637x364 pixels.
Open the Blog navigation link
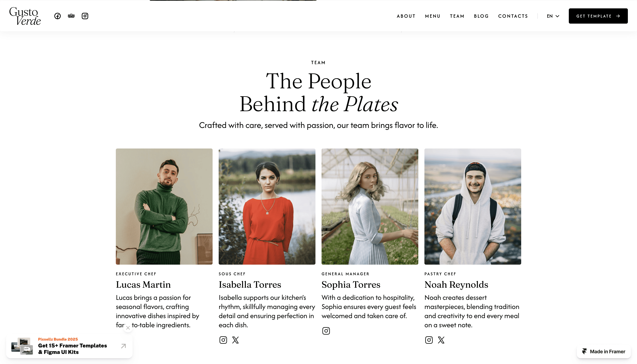[481, 16]
